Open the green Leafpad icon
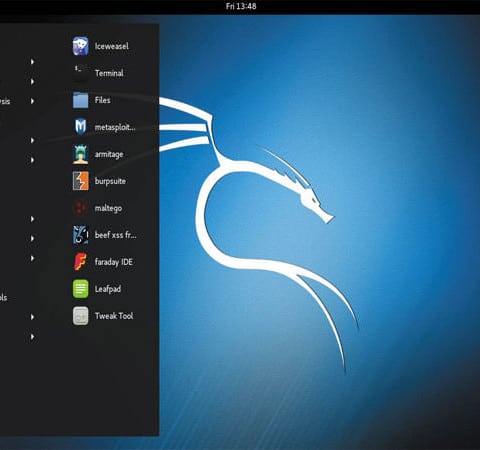The image size is (480, 450). [x=81, y=289]
